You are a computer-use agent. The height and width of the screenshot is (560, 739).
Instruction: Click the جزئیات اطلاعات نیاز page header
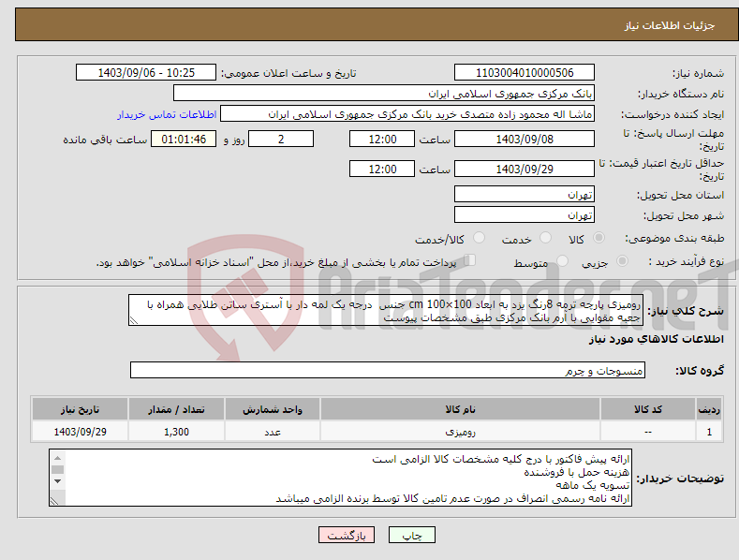point(377,25)
